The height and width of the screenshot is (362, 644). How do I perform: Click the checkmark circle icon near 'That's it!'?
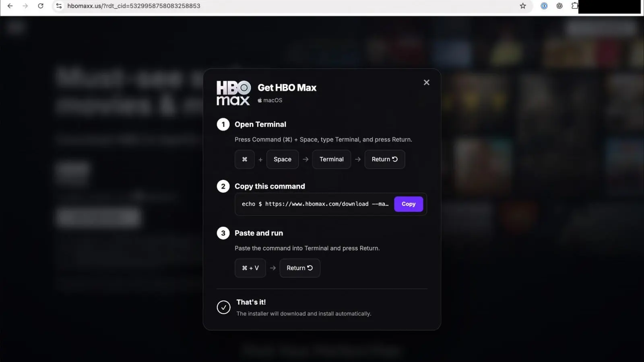click(223, 307)
